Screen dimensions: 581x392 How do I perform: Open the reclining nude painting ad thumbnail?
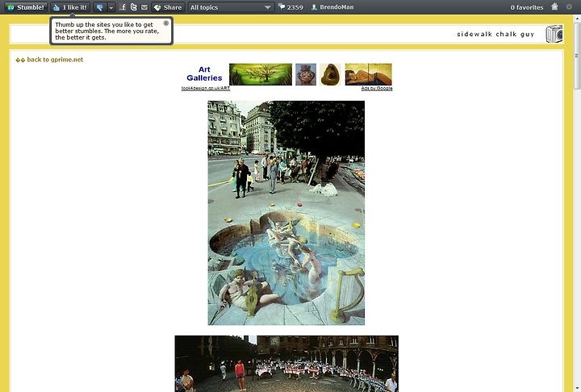(x=368, y=74)
